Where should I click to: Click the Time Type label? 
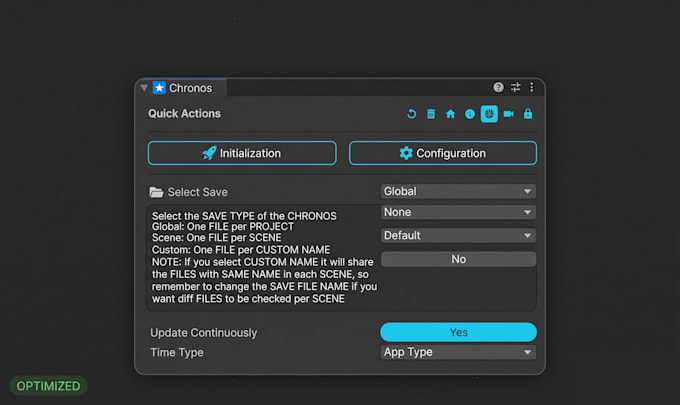point(177,353)
